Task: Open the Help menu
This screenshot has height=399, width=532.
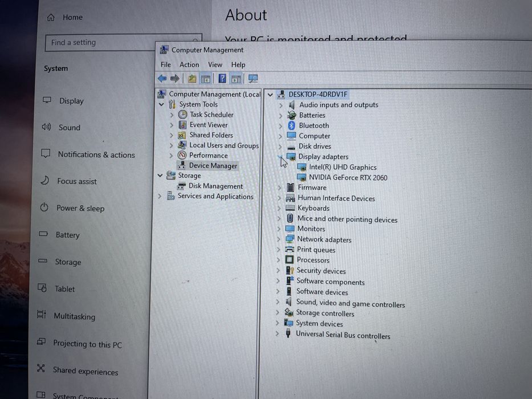Action: point(238,64)
